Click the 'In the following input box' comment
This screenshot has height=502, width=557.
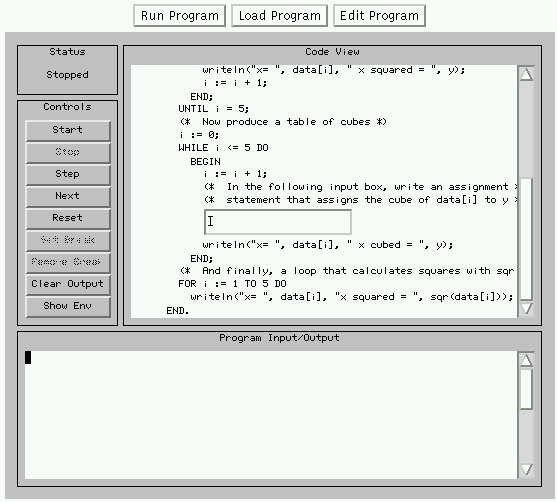[361, 187]
